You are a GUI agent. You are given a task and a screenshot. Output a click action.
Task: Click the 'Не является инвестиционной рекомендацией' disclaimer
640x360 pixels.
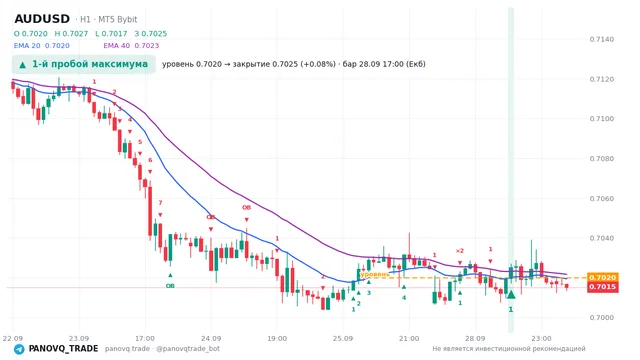click(509, 349)
